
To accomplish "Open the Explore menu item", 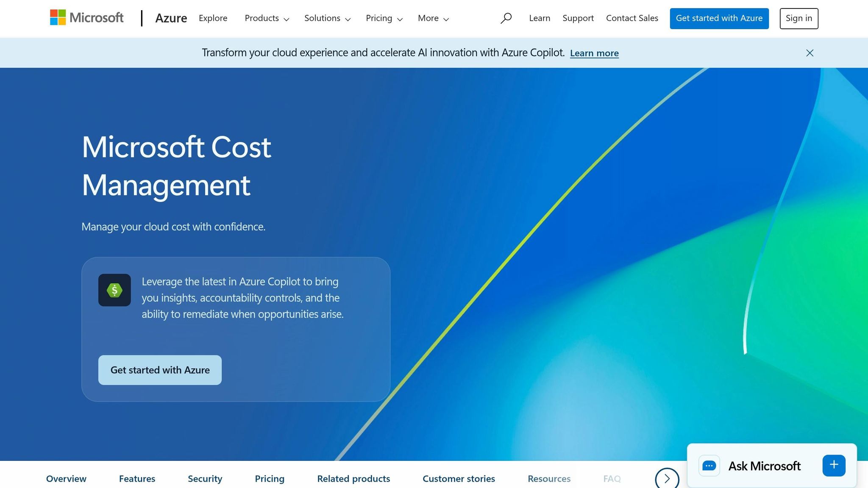I will (213, 18).
